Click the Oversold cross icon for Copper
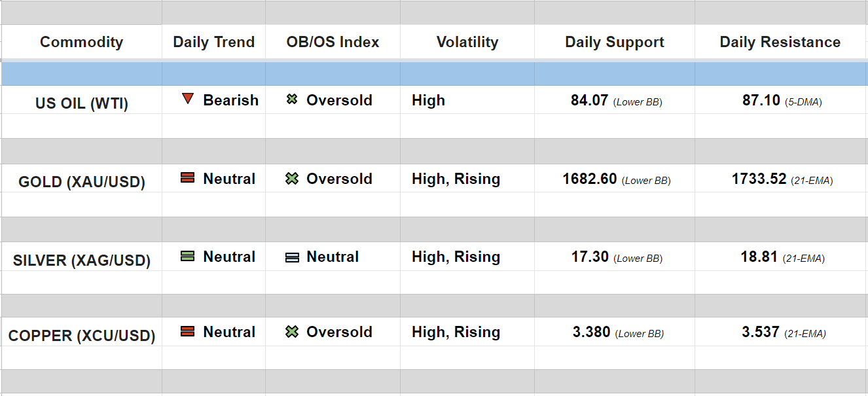 tap(292, 332)
